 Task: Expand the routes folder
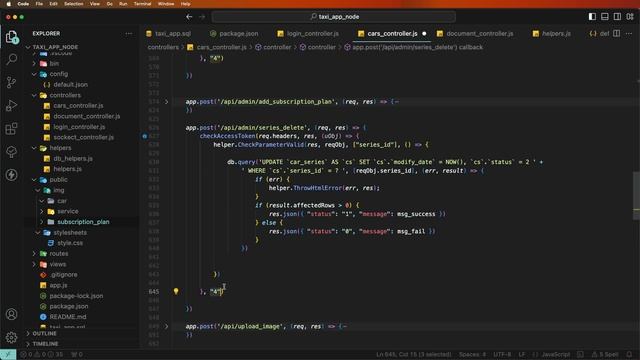59,253
